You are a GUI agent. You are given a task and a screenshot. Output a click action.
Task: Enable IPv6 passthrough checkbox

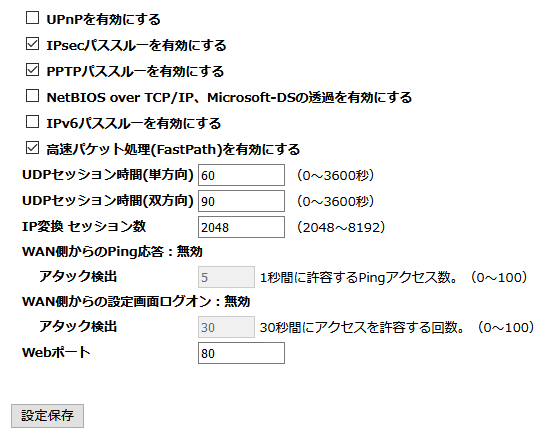click(32, 122)
